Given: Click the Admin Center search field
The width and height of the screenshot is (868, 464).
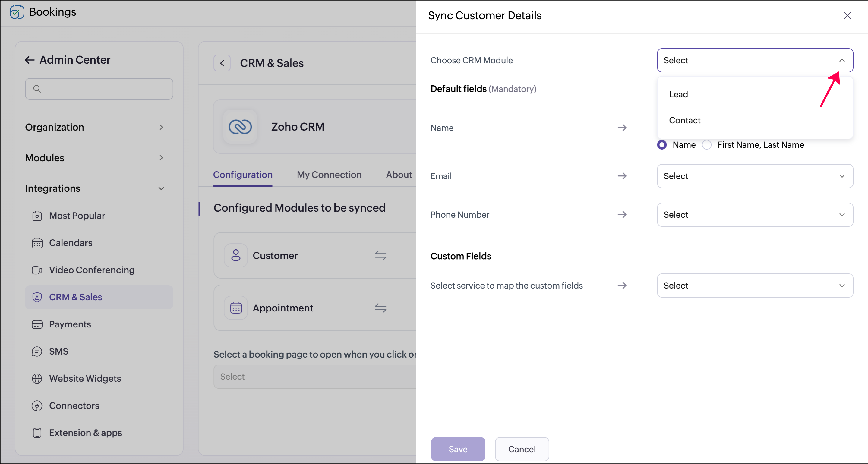Looking at the screenshot, I should click(99, 89).
